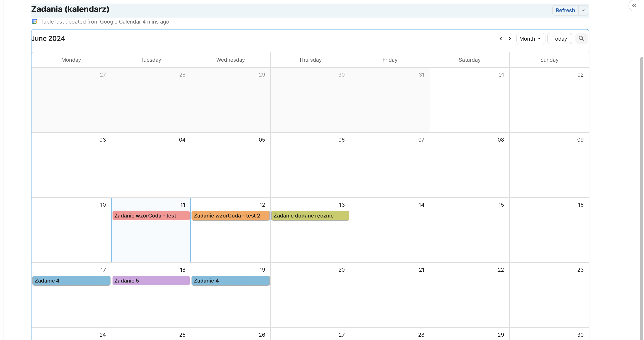
Task: Open Zadanie 5 purple event
Action: (x=151, y=281)
